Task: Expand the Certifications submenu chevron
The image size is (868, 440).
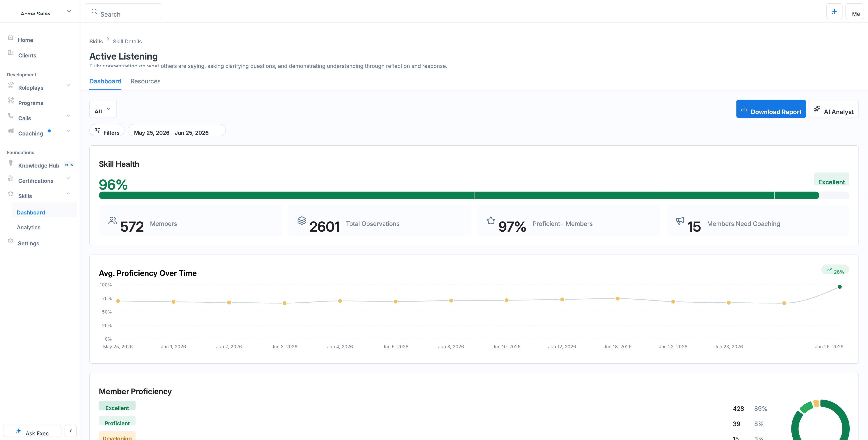Action: 68,178
